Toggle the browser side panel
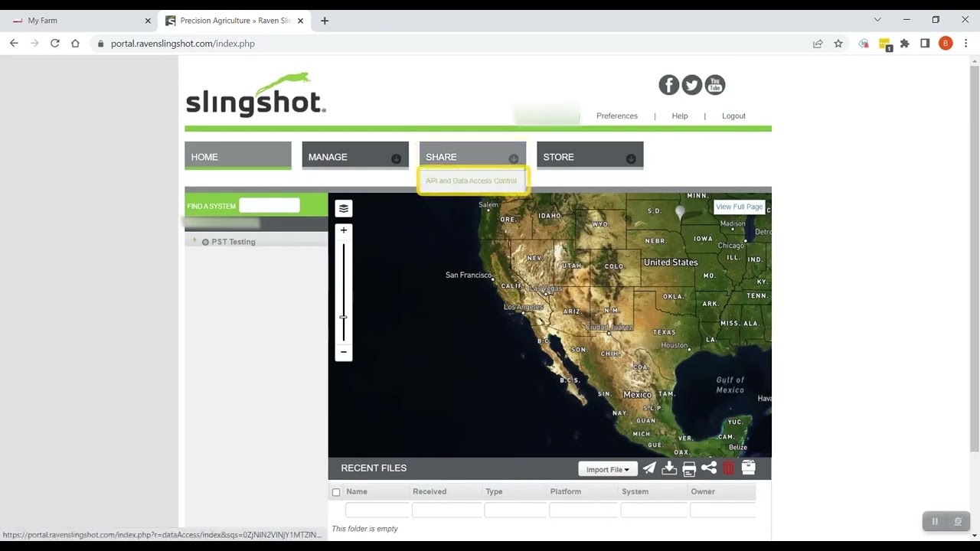The image size is (980, 551). (925, 44)
